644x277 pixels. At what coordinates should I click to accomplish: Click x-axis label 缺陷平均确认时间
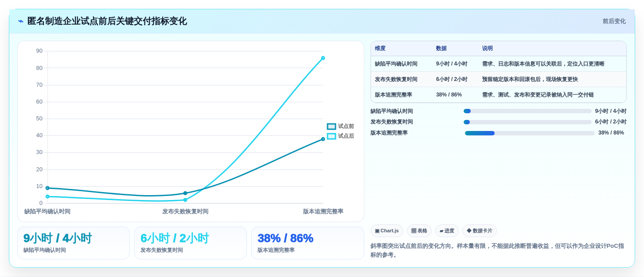[x=47, y=212]
